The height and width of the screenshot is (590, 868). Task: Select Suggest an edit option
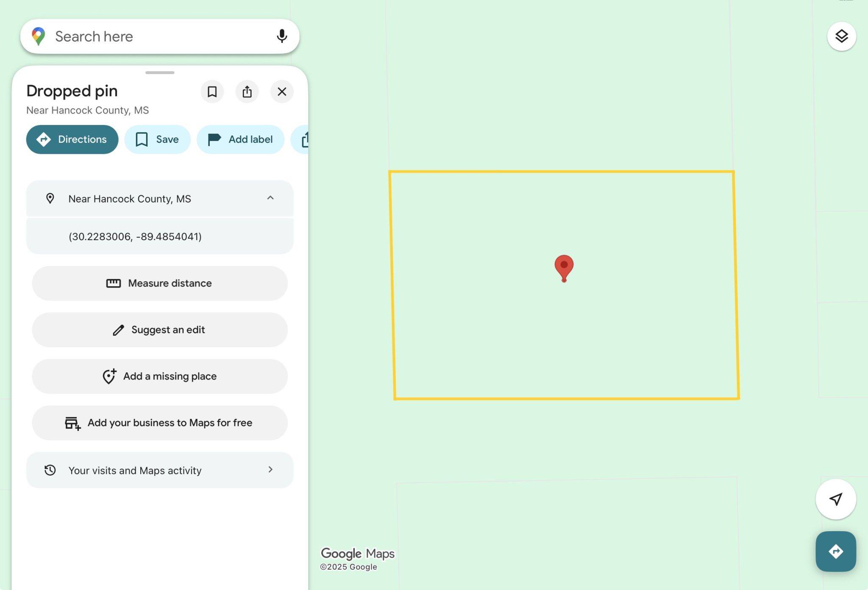pyautogui.click(x=159, y=330)
